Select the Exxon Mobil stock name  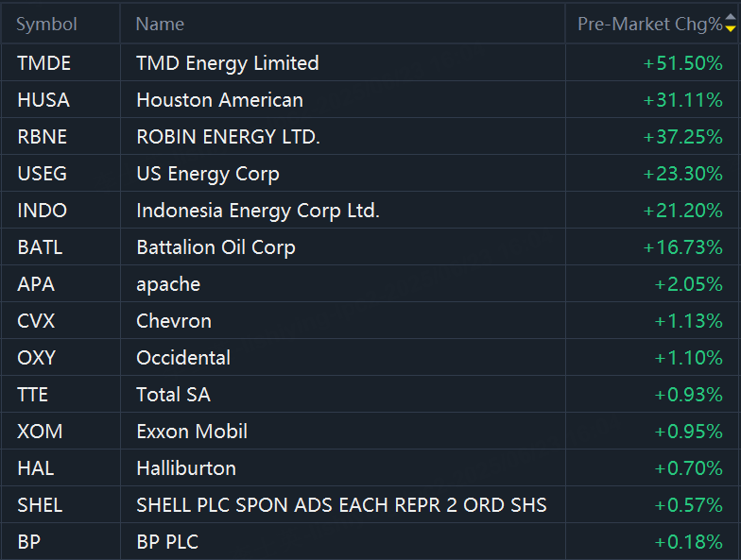coord(192,432)
